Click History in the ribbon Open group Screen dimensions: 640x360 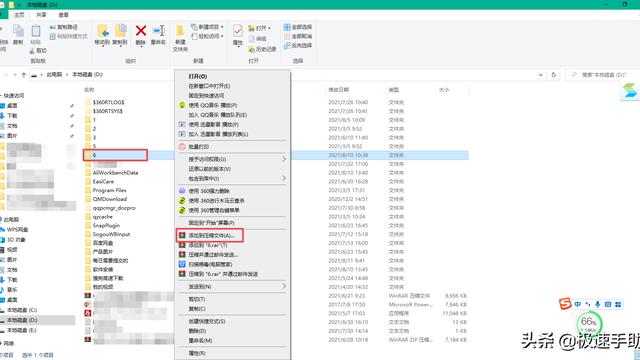click(x=262, y=49)
